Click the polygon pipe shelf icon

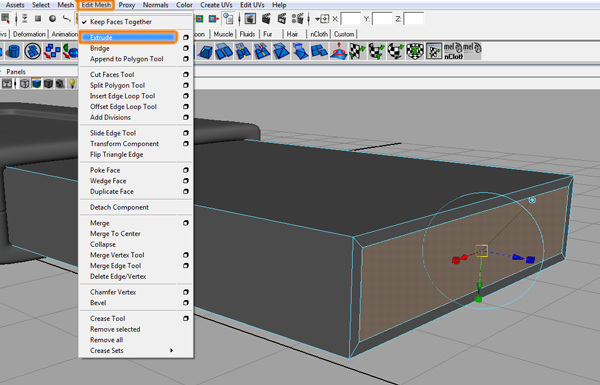(13, 52)
